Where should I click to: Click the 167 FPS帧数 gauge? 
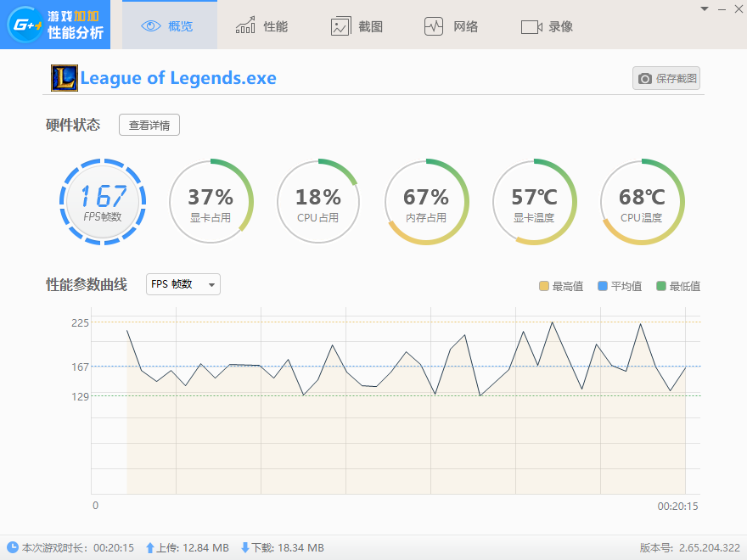(x=103, y=202)
